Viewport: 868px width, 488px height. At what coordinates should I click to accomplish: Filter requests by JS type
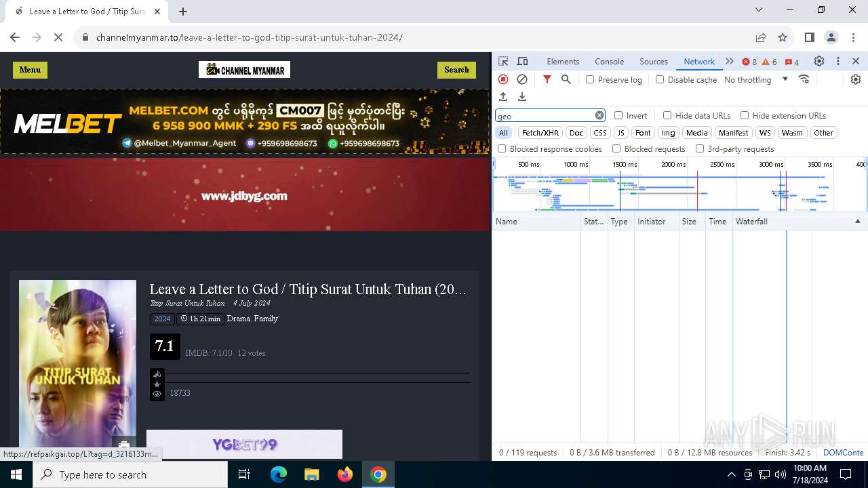[621, 133]
